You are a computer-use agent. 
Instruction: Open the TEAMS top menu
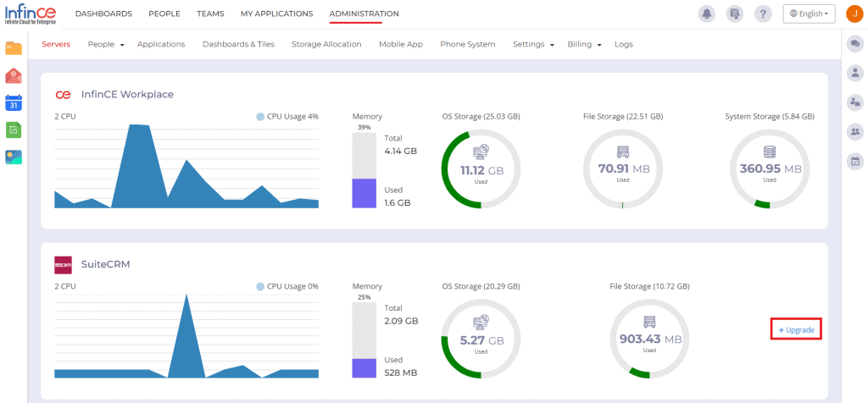tap(210, 14)
